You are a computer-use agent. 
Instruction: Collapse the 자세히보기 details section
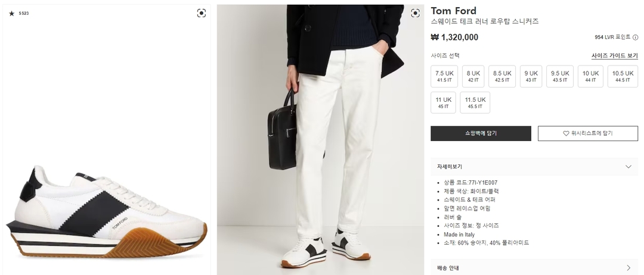[628, 167]
